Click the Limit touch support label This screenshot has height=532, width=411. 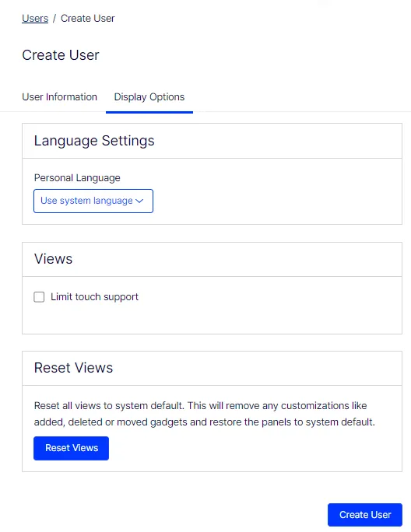pyautogui.click(x=94, y=297)
